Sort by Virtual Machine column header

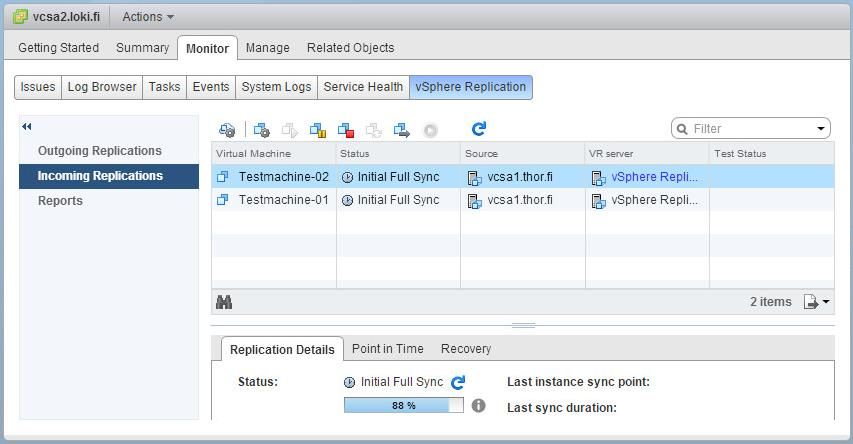[274, 153]
